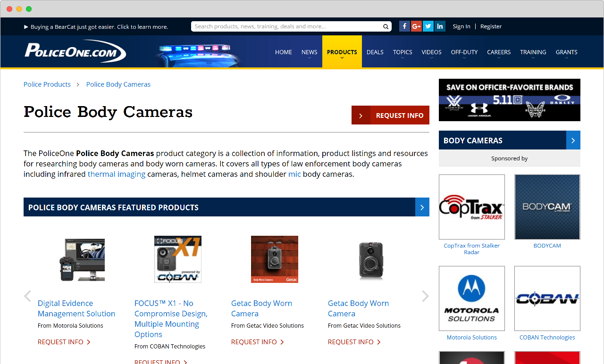Viewport: 604px width, 364px height.
Task: Click the Motorola Solutions sponsor logo
Action: (x=472, y=298)
